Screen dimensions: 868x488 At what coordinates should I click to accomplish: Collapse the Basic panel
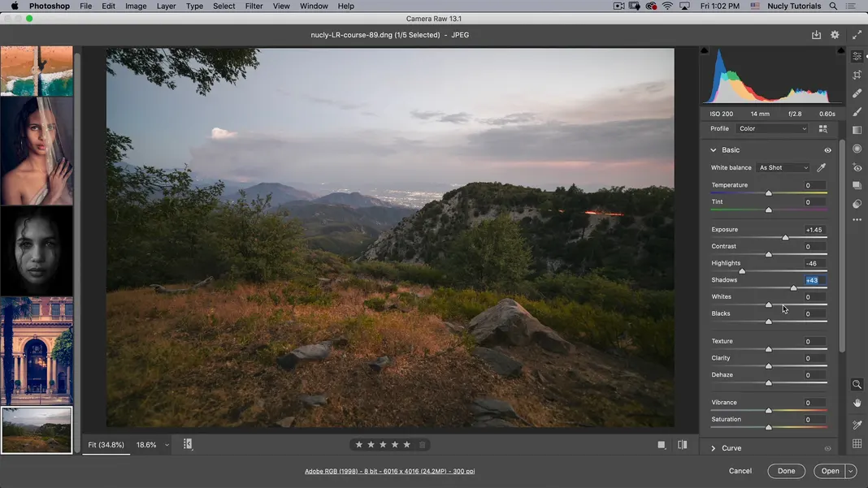[x=713, y=150]
